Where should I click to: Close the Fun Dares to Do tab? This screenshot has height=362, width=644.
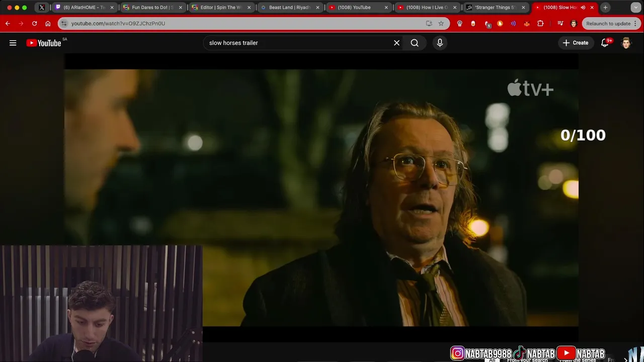tap(180, 8)
